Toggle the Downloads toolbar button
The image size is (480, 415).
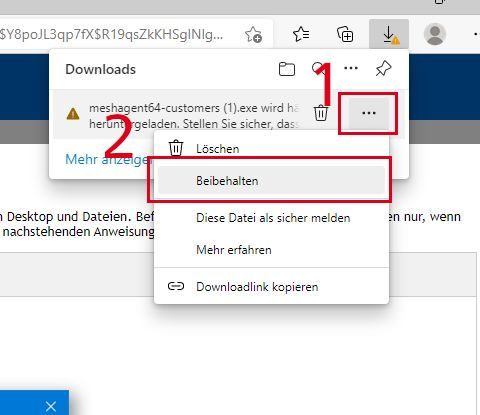click(x=389, y=34)
